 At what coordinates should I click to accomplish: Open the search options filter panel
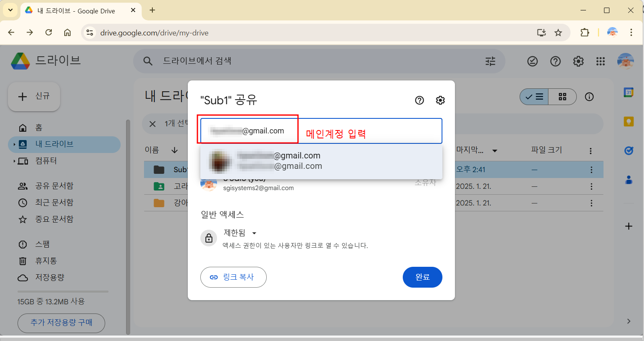coord(490,61)
